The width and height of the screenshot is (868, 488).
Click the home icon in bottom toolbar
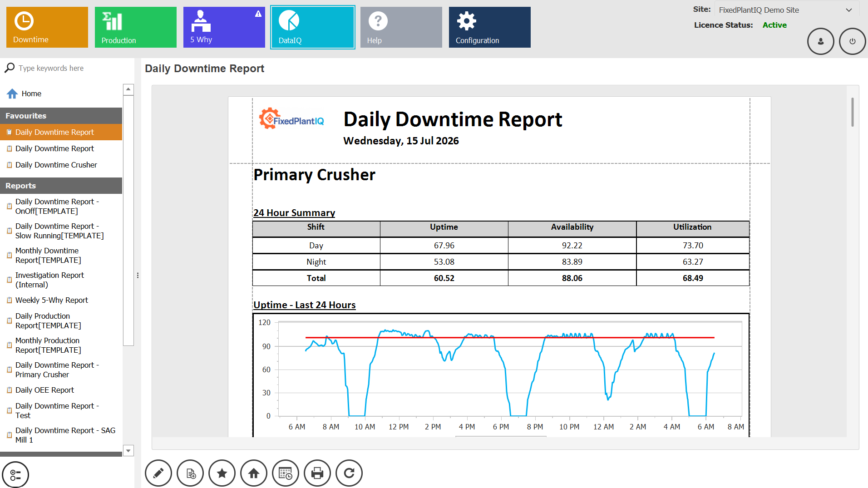click(254, 473)
